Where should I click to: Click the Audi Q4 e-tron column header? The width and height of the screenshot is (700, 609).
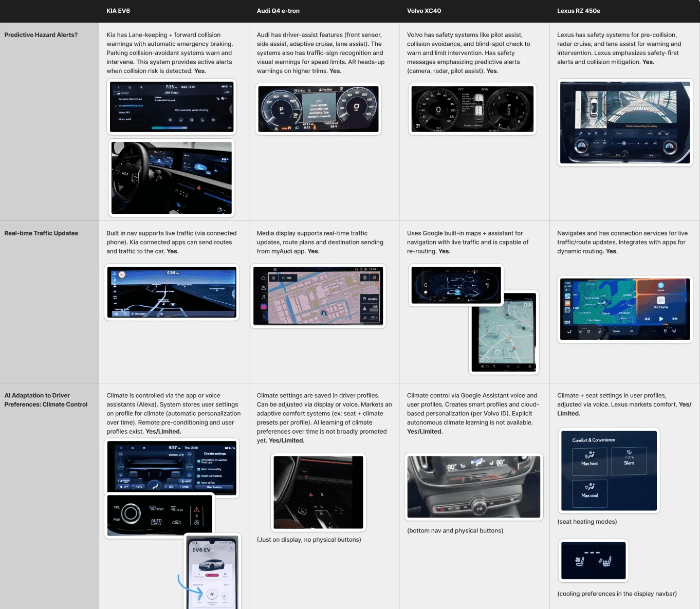click(278, 11)
